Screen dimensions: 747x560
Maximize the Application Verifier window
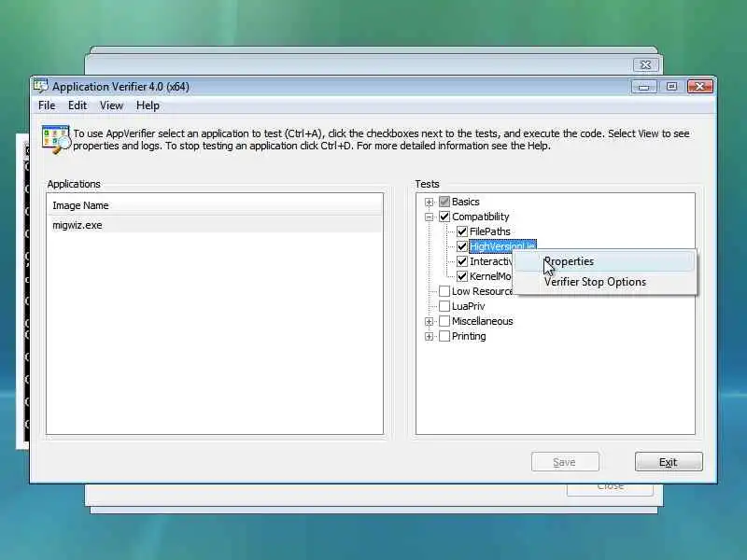(x=671, y=87)
